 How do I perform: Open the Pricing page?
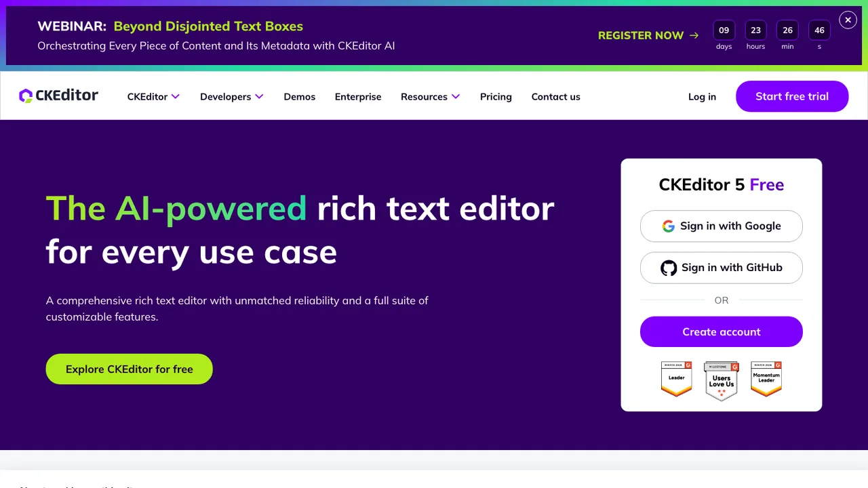point(496,97)
